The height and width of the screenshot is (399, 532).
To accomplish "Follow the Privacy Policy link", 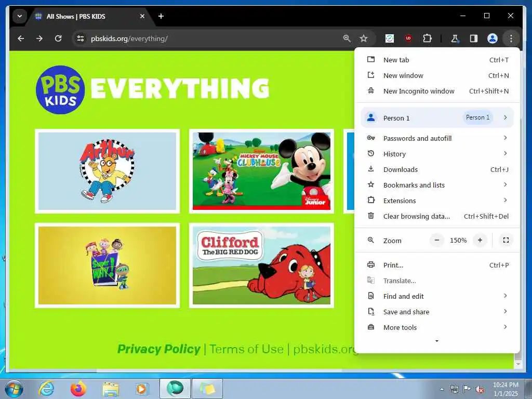I will pos(158,349).
